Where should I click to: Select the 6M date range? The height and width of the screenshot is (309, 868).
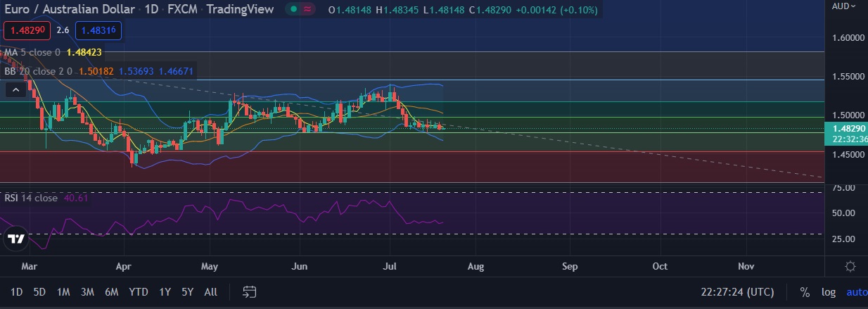tap(111, 291)
